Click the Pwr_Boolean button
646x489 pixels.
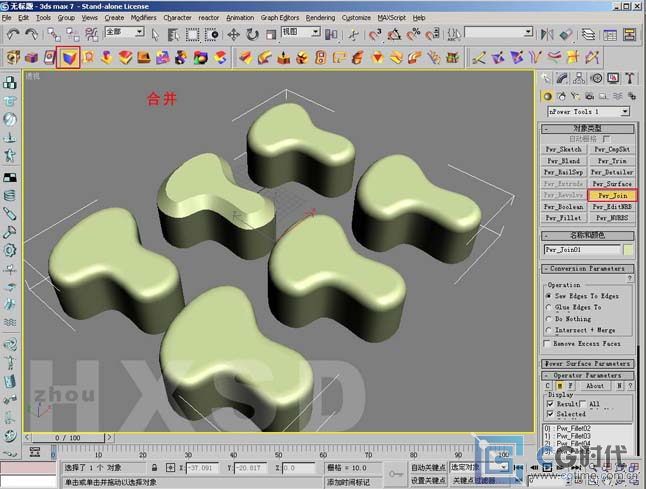coord(564,207)
